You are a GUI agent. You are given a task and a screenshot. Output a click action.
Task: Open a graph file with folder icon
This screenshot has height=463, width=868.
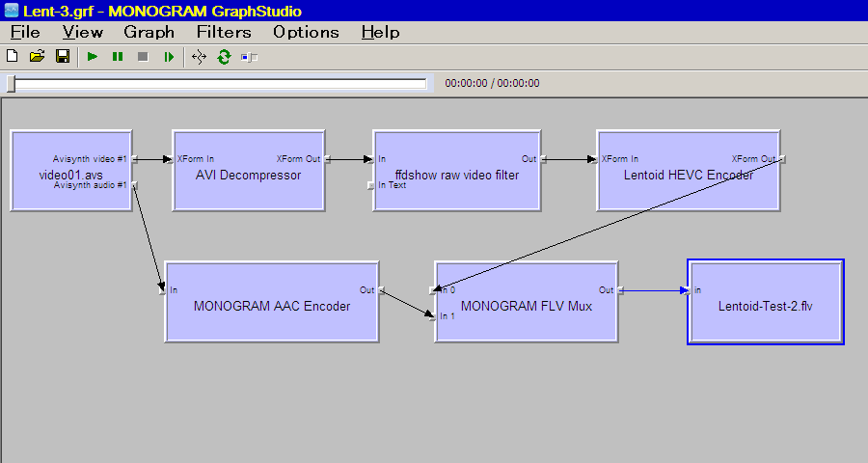[x=37, y=57]
